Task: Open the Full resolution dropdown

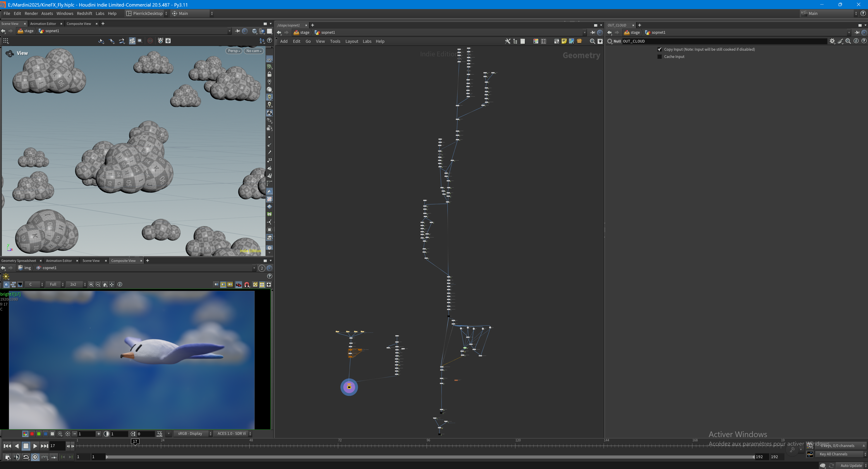Action: 55,284
